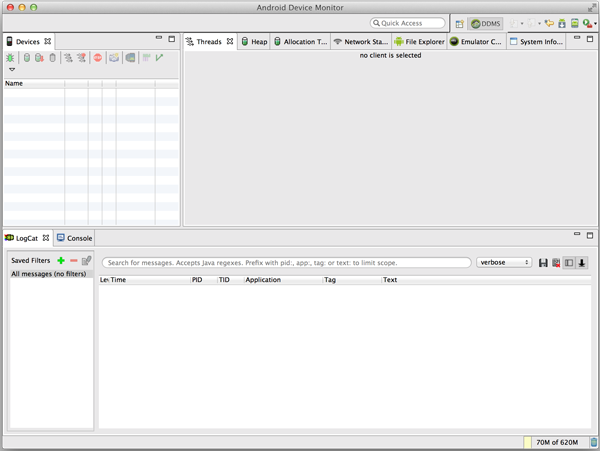
Task: Click the yellow back arrow toolbar icon
Action: 549,23
